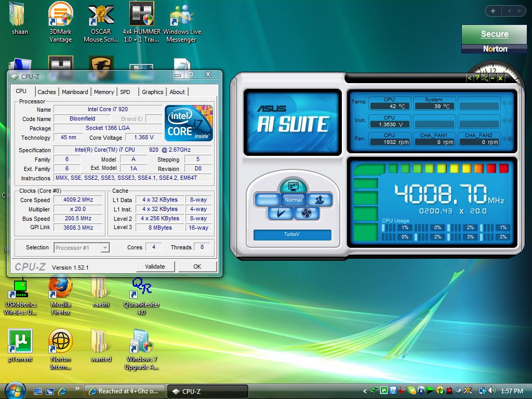Launch Windows Live Messenger shortcut
Viewport: 532px width, 399px height.
[x=182, y=22]
